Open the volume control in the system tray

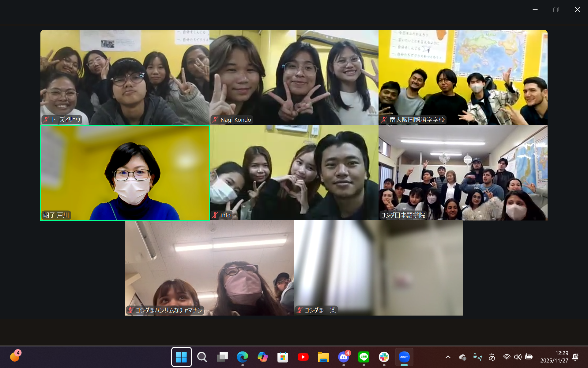coord(518,357)
